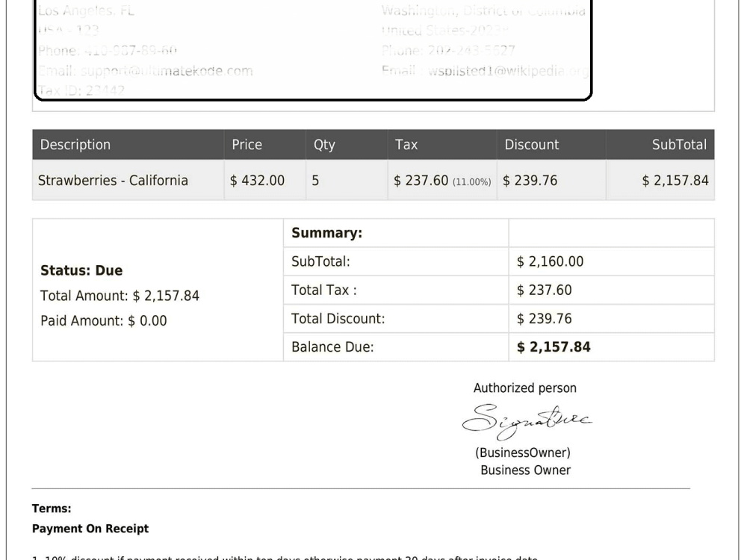The image size is (747, 560).
Task: Click the support@ultimatekode.com email
Action: [167, 71]
